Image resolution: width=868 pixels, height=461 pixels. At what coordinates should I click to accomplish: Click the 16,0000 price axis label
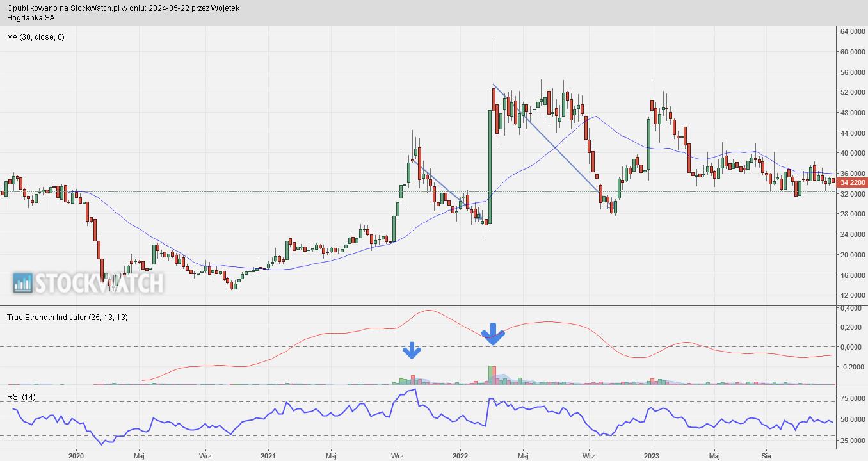click(853, 275)
